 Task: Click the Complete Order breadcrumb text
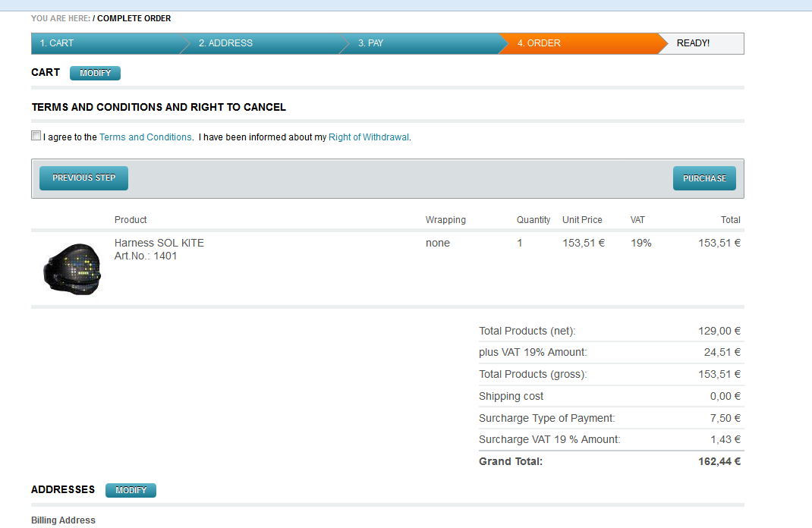point(134,18)
